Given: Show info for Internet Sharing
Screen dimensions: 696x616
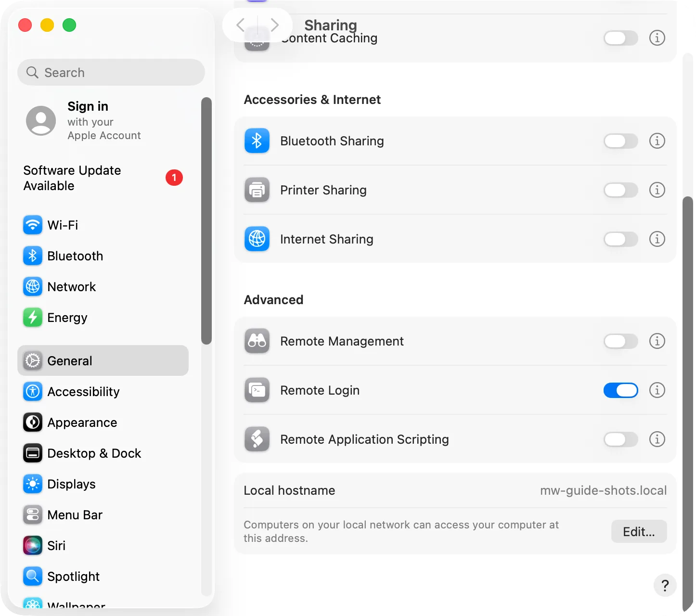Looking at the screenshot, I should [657, 239].
